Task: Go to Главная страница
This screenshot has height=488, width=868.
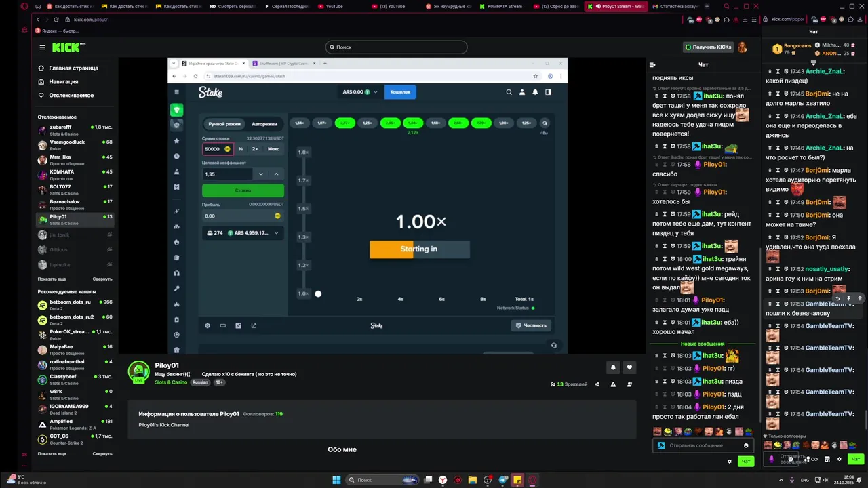Action: point(68,68)
